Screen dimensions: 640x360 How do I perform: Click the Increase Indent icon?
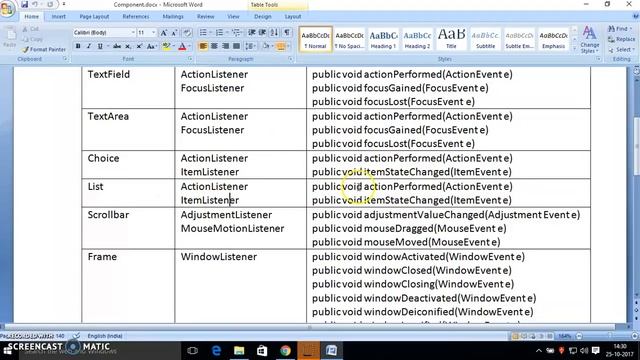pos(262,33)
